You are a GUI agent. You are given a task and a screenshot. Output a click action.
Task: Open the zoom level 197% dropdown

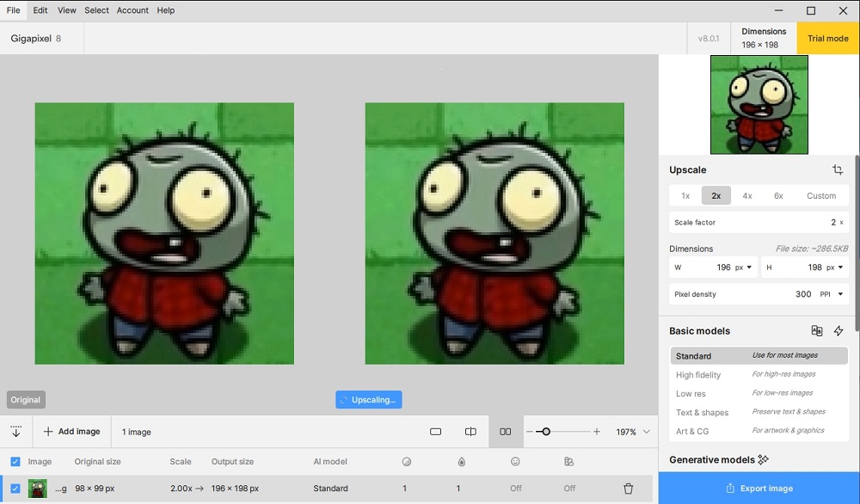point(646,432)
